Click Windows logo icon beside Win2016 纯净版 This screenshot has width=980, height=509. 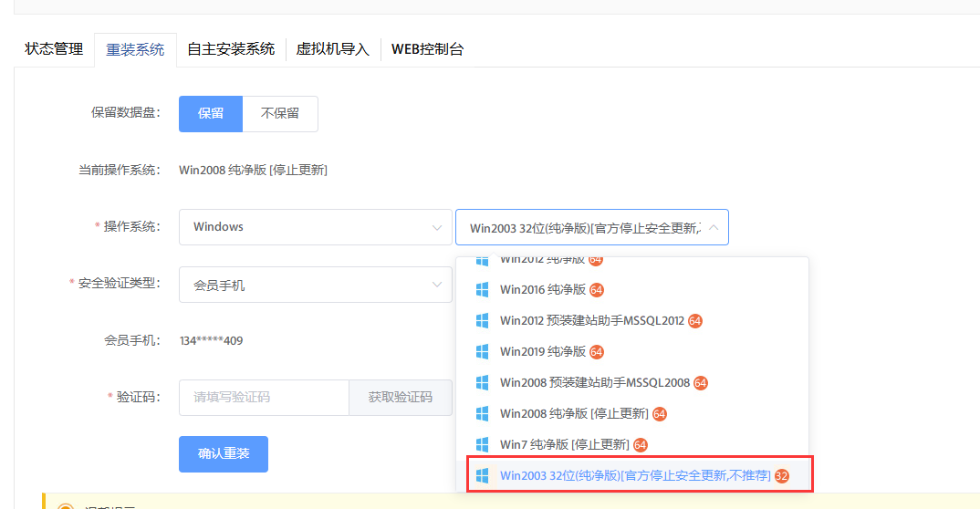point(483,290)
